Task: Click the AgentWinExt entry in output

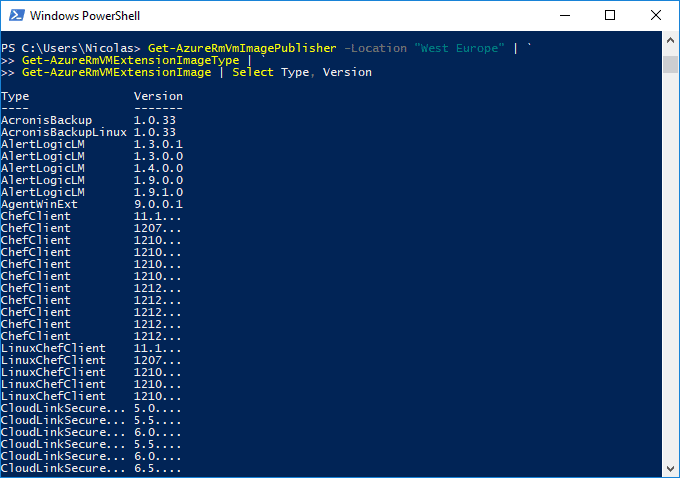Action: point(39,204)
